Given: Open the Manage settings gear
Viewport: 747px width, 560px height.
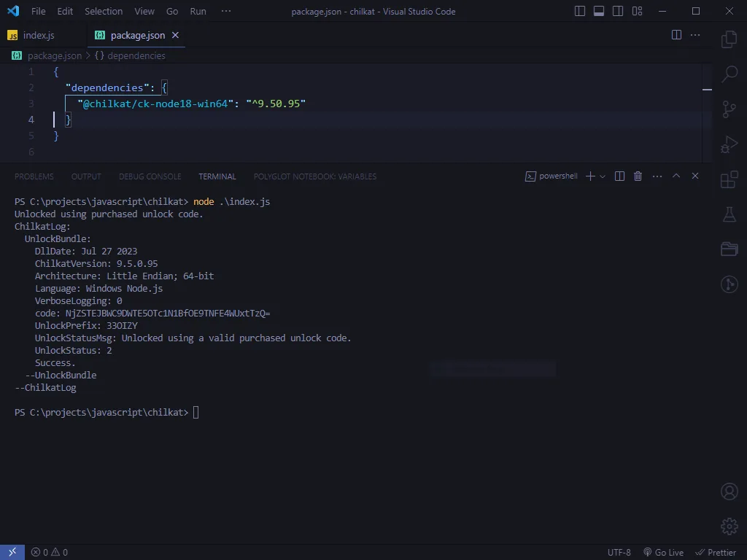Looking at the screenshot, I should click(x=729, y=526).
